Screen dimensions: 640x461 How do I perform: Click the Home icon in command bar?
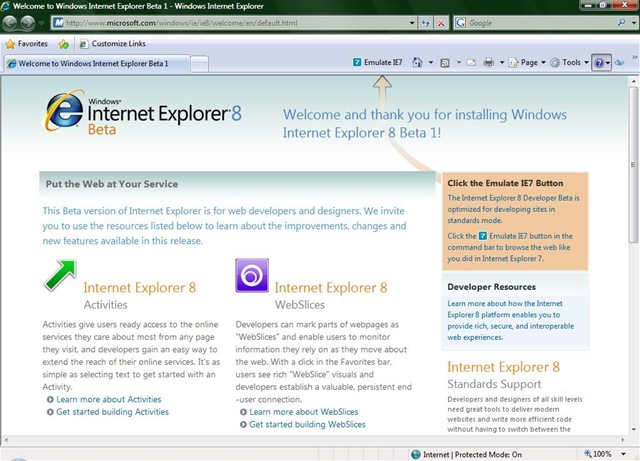[417, 63]
